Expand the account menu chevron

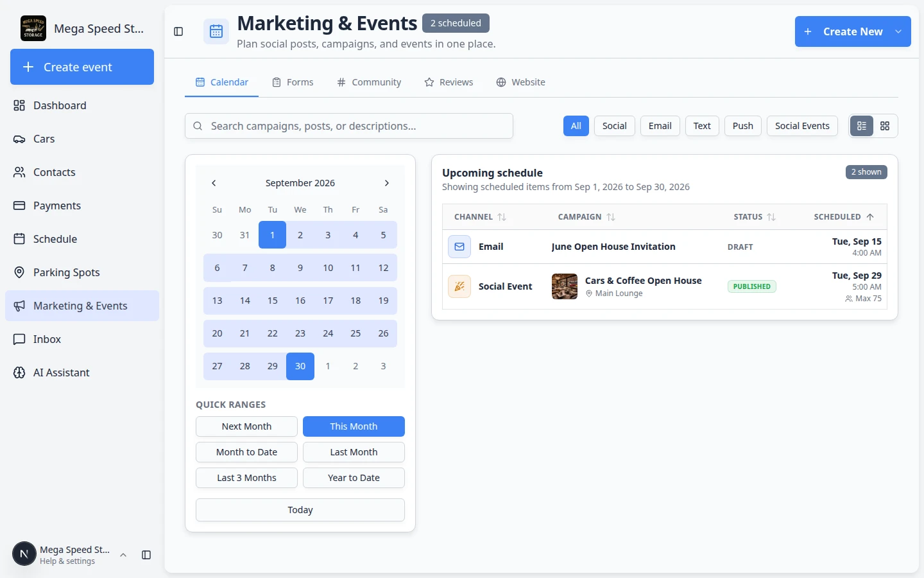[123, 555]
